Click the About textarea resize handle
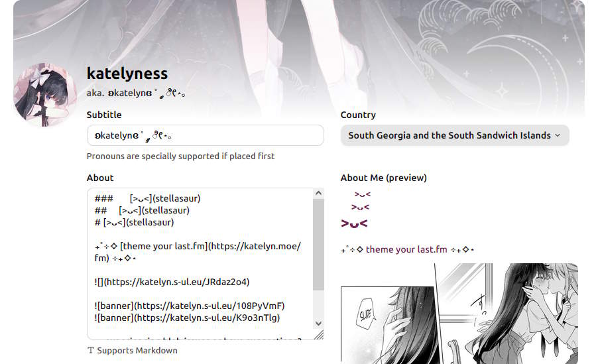Viewport: 598px width, 364px height. [x=318, y=335]
